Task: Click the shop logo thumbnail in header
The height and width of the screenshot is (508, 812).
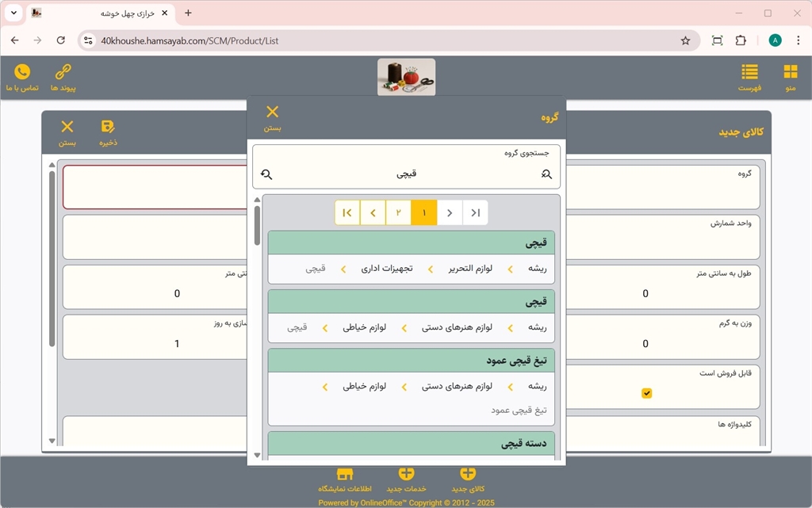Action: click(406, 77)
